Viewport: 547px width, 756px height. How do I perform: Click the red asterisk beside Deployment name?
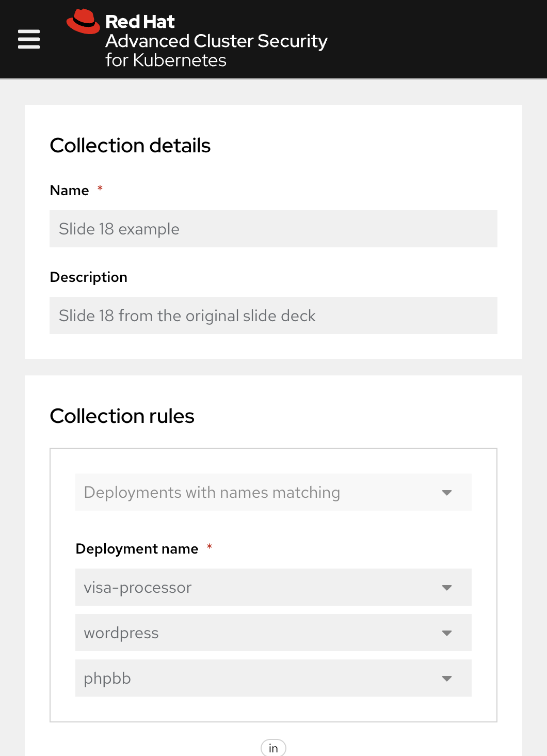(210, 547)
